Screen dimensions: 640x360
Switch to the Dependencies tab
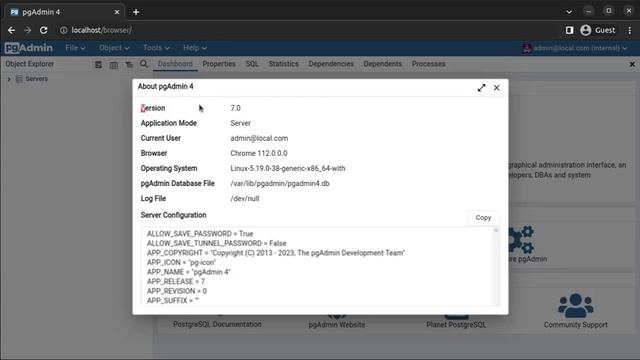coord(331,64)
